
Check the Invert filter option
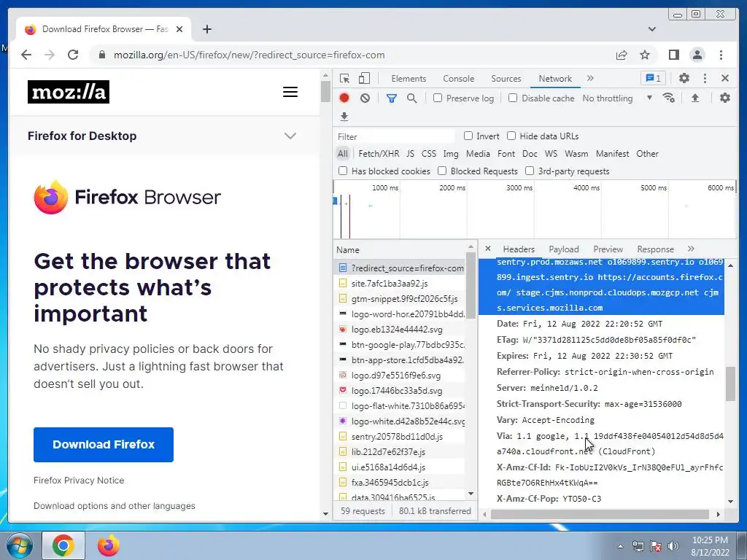tap(468, 136)
